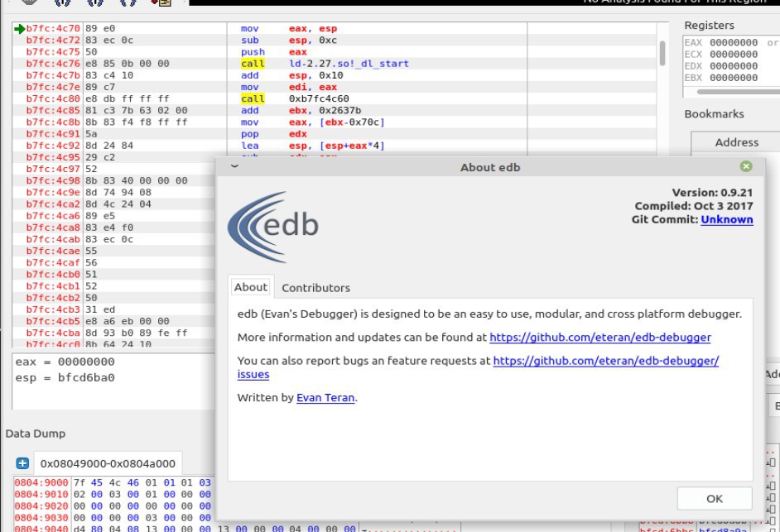This screenshot has width=780, height=532.
Task: Click the ld-2.27.so!_dl_start call target
Action: 349,64
